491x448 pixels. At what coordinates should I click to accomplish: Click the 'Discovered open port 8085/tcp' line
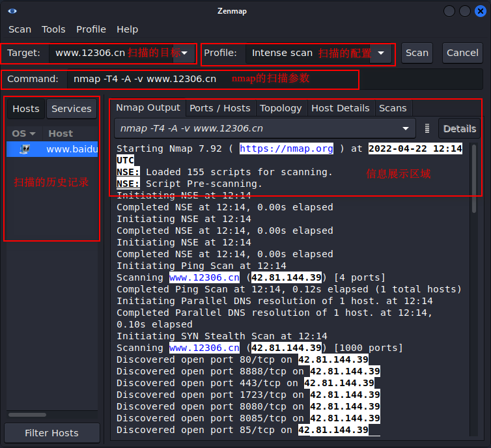click(248, 418)
